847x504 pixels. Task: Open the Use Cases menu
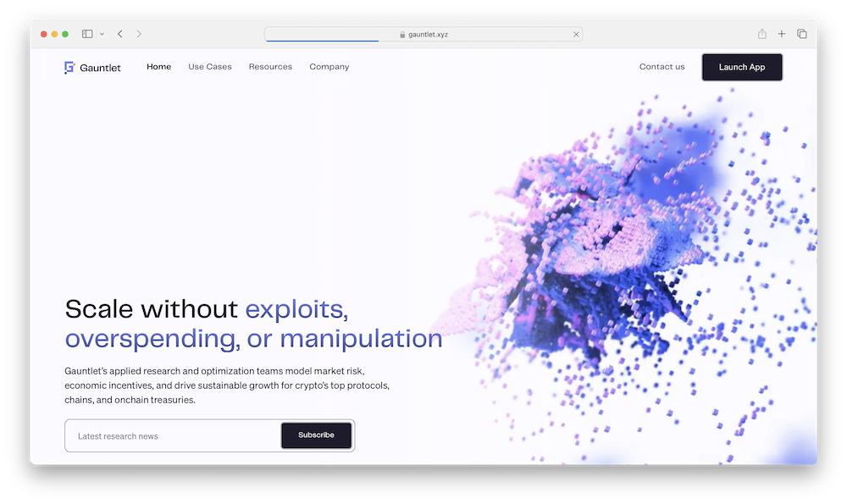tap(209, 66)
